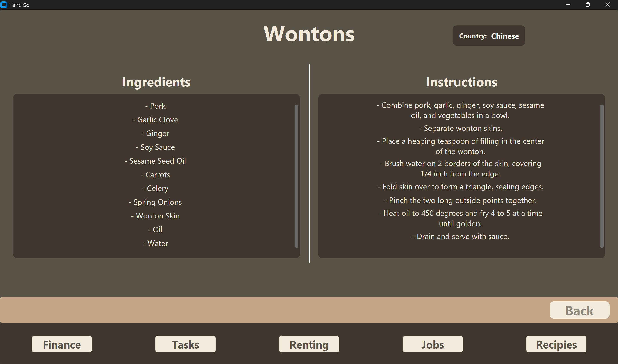Navigate to the Jobs section
Screen dimensions: 618x364
click(x=433, y=344)
